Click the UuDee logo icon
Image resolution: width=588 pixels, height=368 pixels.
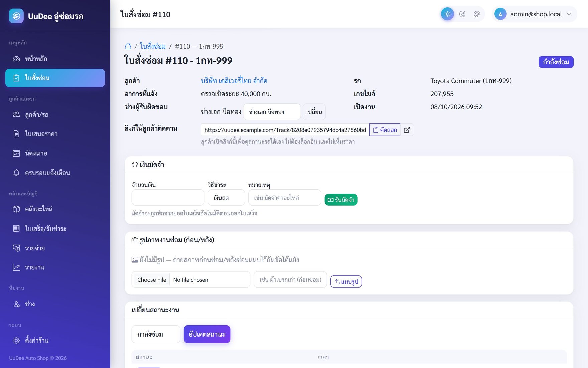click(16, 16)
